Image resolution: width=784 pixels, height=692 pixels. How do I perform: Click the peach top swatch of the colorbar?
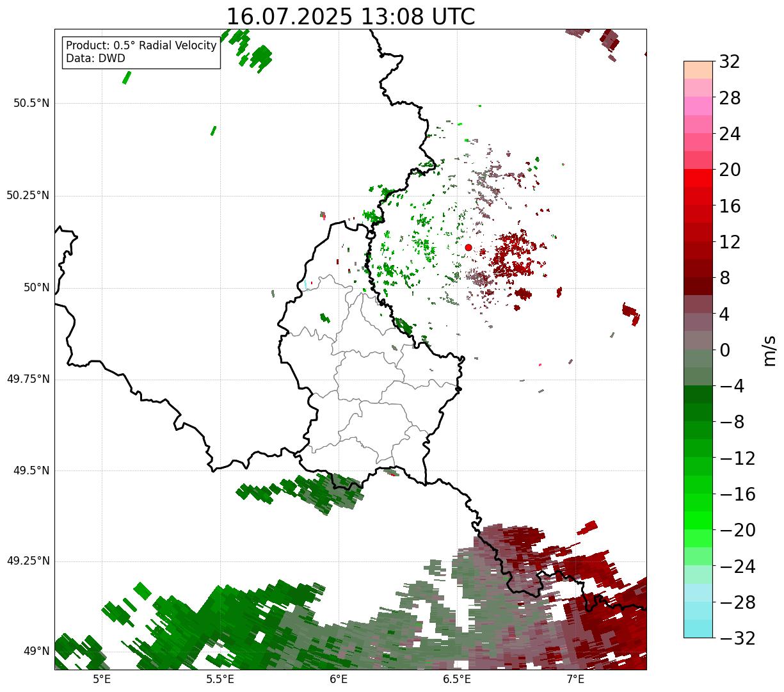tap(698, 70)
